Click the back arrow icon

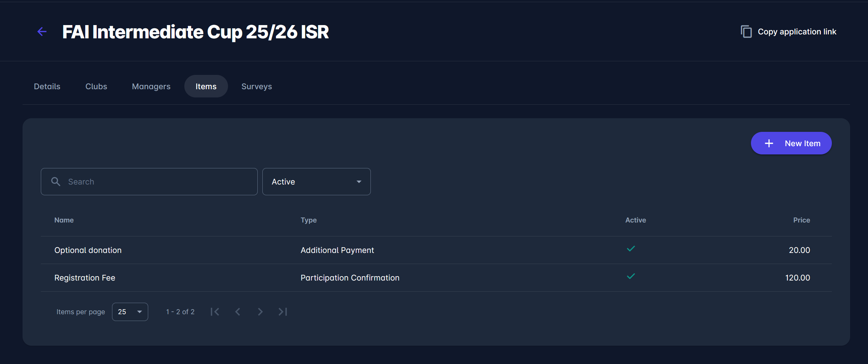click(42, 32)
